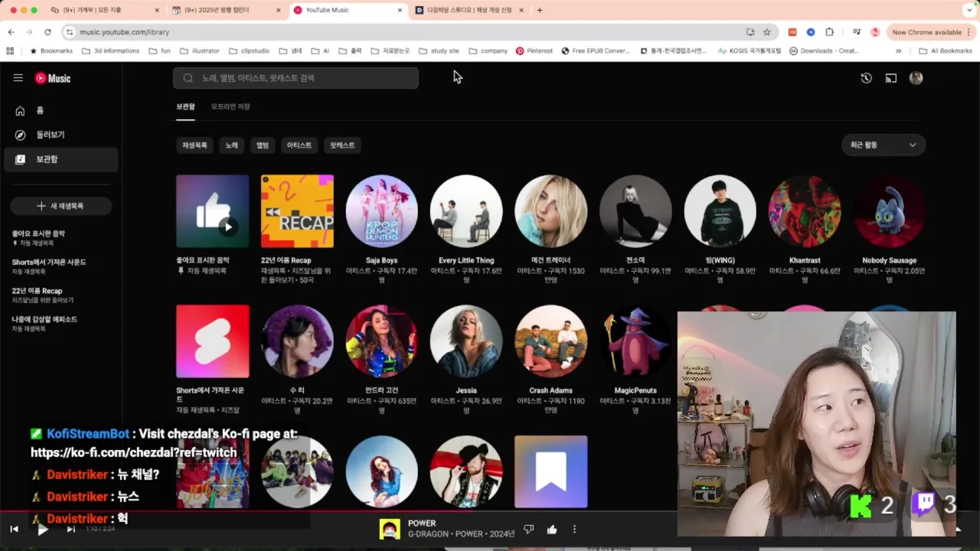Open the illustrator bookmark folder
Viewport: 980px width, 551px height.
(200, 51)
